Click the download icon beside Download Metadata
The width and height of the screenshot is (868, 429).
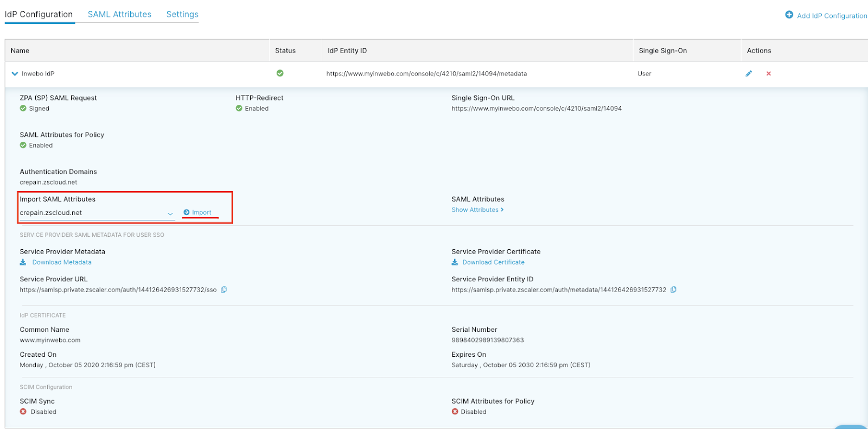[x=23, y=262]
